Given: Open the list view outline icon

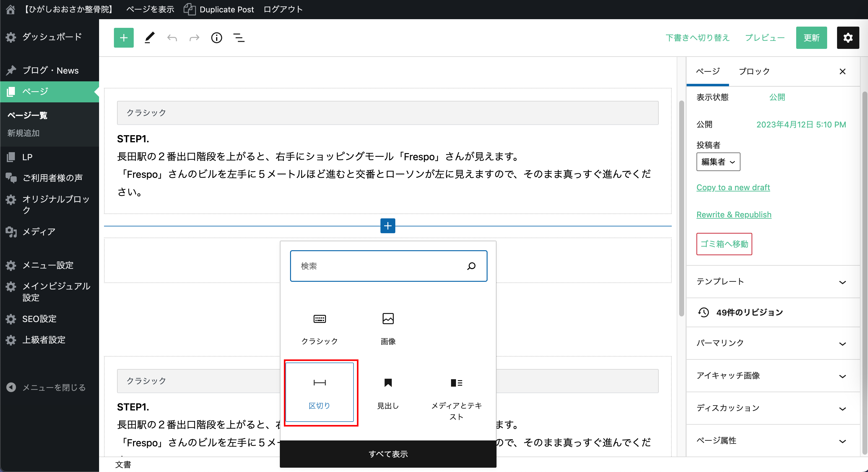Looking at the screenshot, I should click(x=239, y=38).
